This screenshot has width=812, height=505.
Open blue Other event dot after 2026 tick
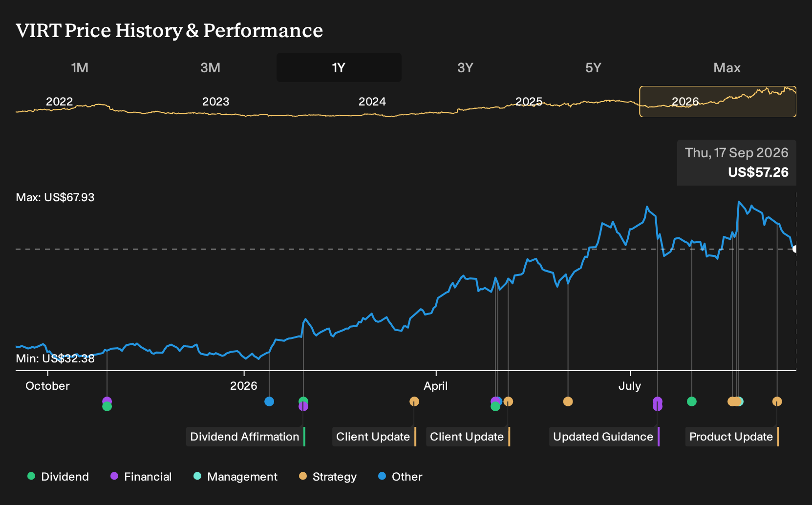269,401
